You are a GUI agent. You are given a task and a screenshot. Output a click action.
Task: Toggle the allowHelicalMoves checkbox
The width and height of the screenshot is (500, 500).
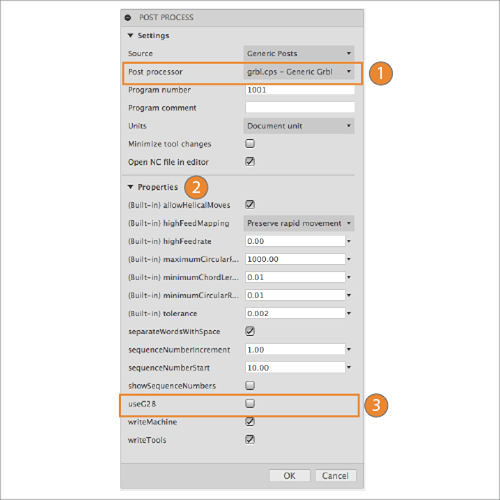pyautogui.click(x=250, y=204)
